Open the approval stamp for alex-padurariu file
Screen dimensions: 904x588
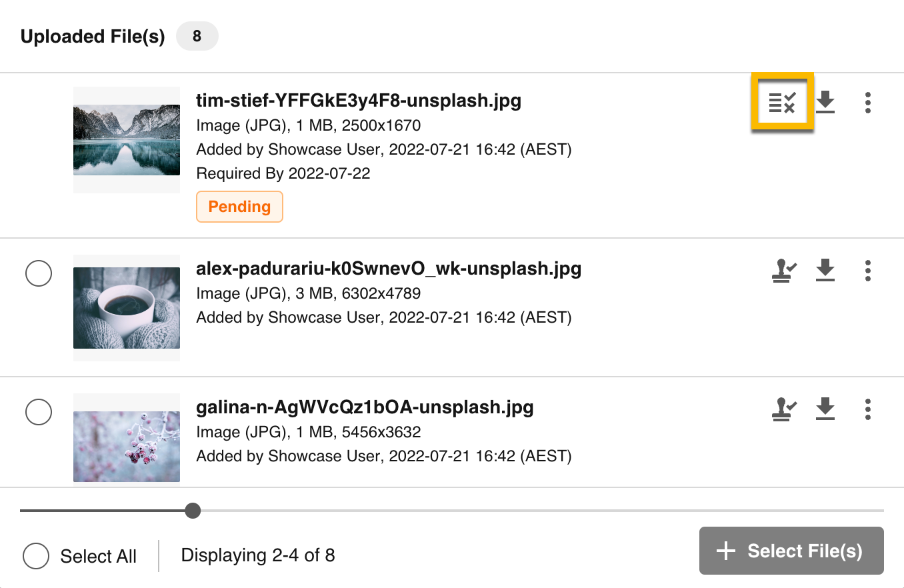click(783, 270)
